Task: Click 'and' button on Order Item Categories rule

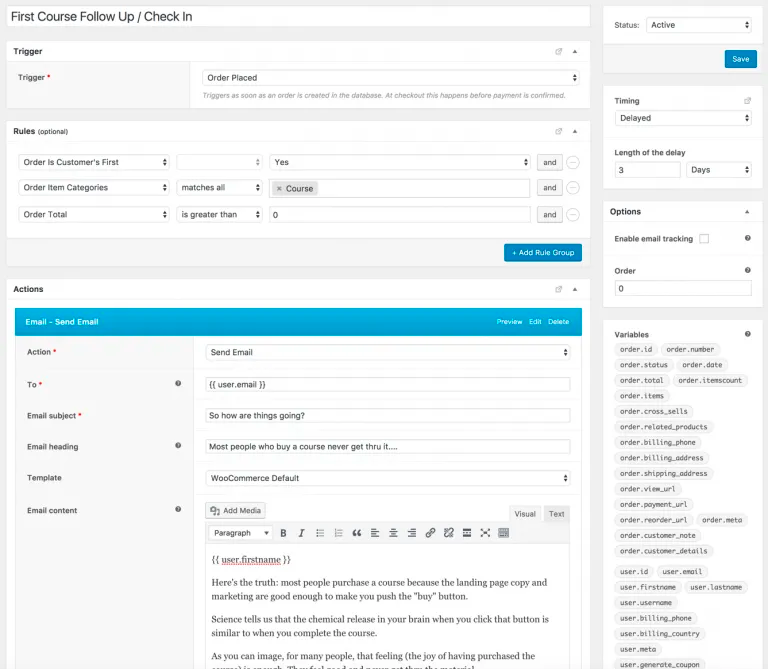Action: pyautogui.click(x=550, y=188)
